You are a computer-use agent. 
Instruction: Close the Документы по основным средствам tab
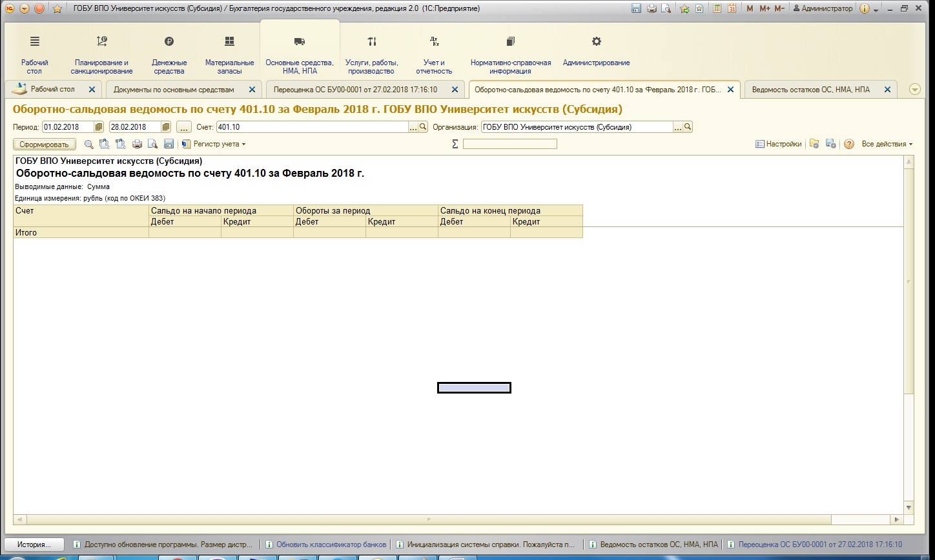click(x=252, y=90)
